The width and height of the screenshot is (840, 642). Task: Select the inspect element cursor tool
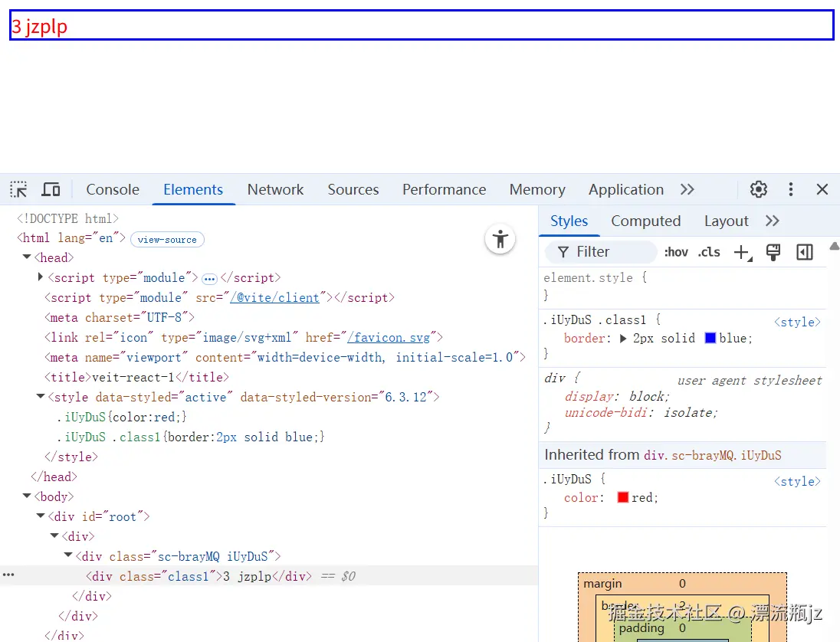pos(18,188)
